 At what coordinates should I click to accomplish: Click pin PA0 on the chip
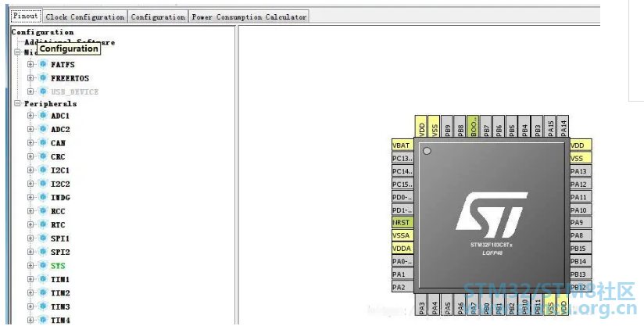coord(402,261)
